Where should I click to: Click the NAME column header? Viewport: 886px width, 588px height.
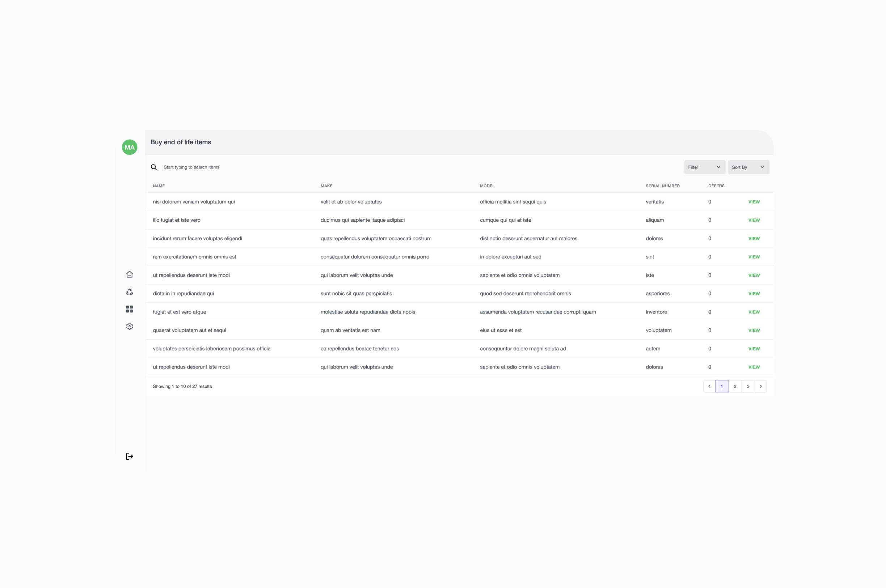click(159, 186)
